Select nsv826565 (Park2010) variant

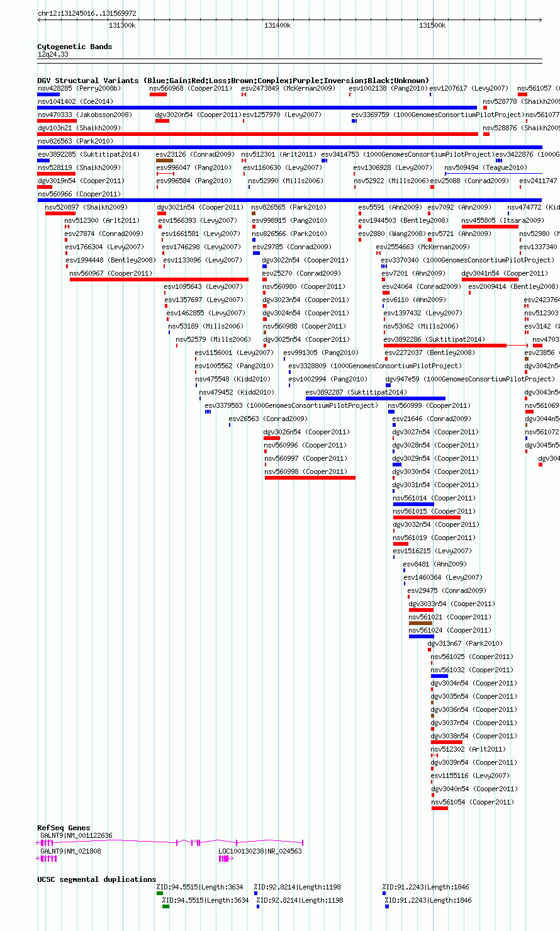click(289, 208)
